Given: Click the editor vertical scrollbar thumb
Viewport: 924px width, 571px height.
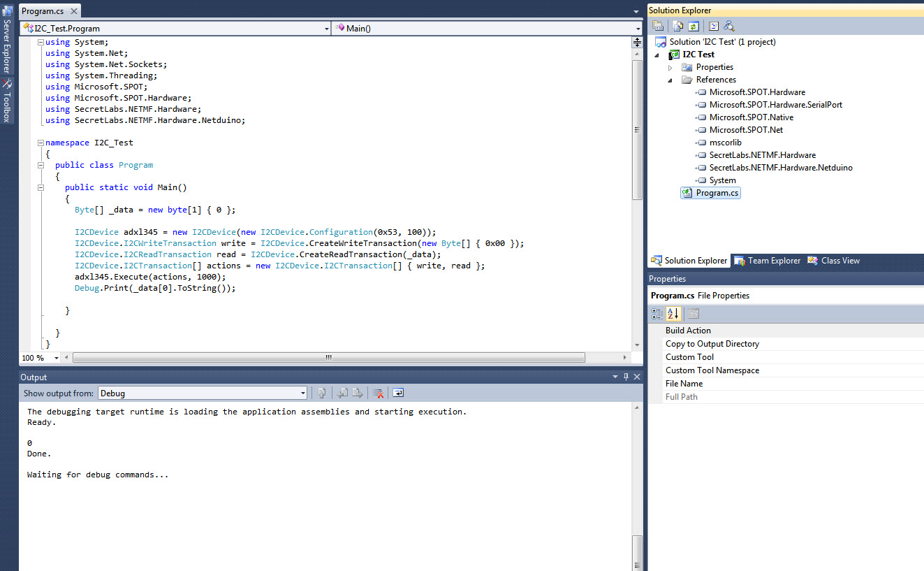Looking at the screenshot, I should coord(637,130).
